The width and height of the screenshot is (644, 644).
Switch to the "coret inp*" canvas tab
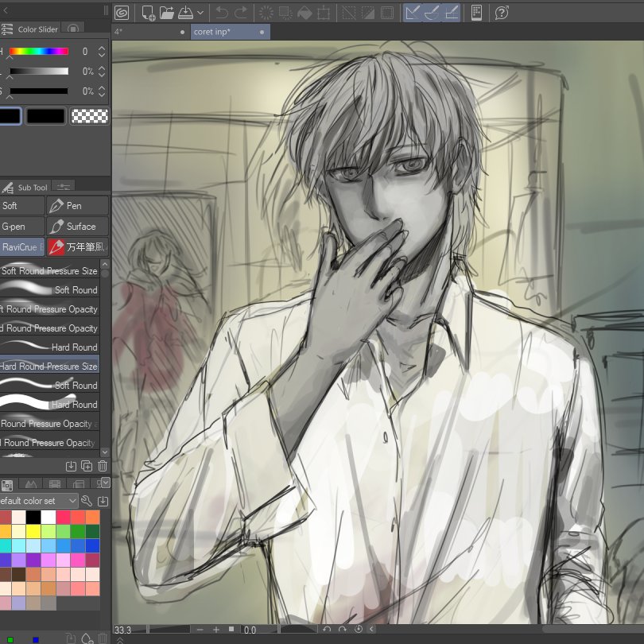(x=230, y=32)
